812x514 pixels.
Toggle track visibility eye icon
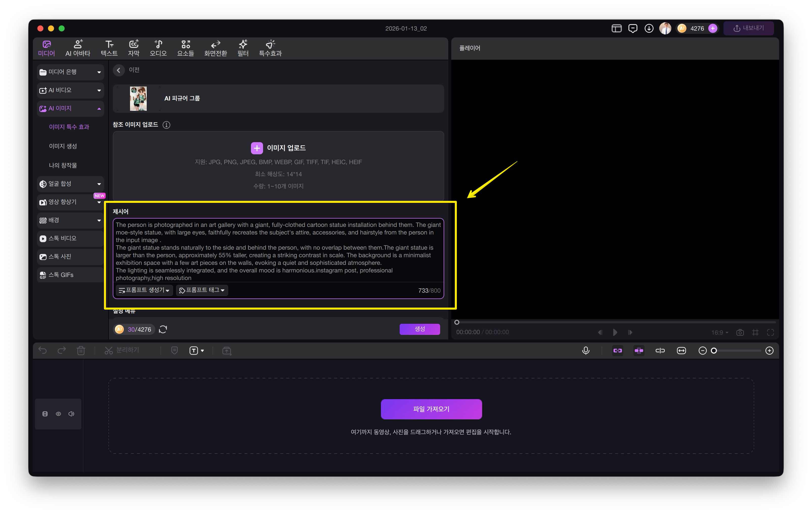[x=58, y=414]
